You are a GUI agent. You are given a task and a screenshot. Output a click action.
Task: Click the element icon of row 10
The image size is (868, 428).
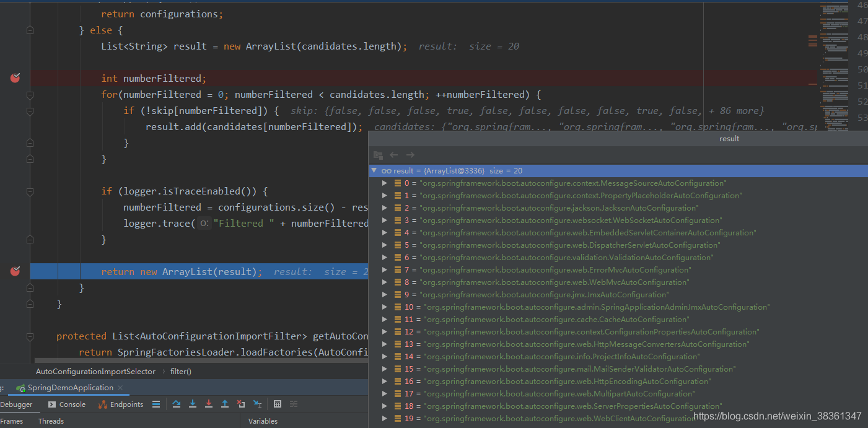(x=397, y=307)
